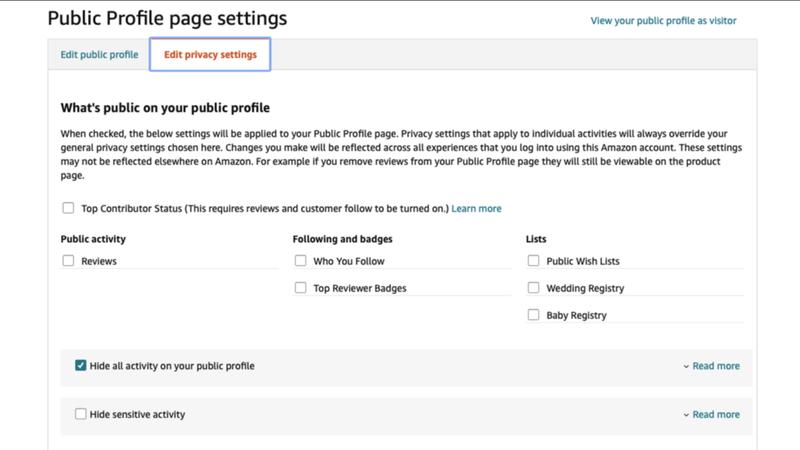Viewport: 800px width, 450px height.
Task: Click Learn more next to Top Contributor Status
Action: click(x=476, y=208)
